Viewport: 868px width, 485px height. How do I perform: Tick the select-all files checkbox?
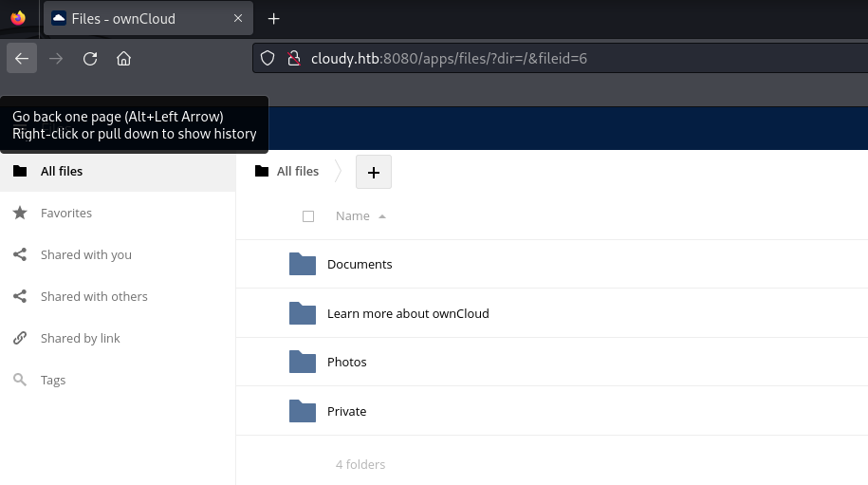307,216
